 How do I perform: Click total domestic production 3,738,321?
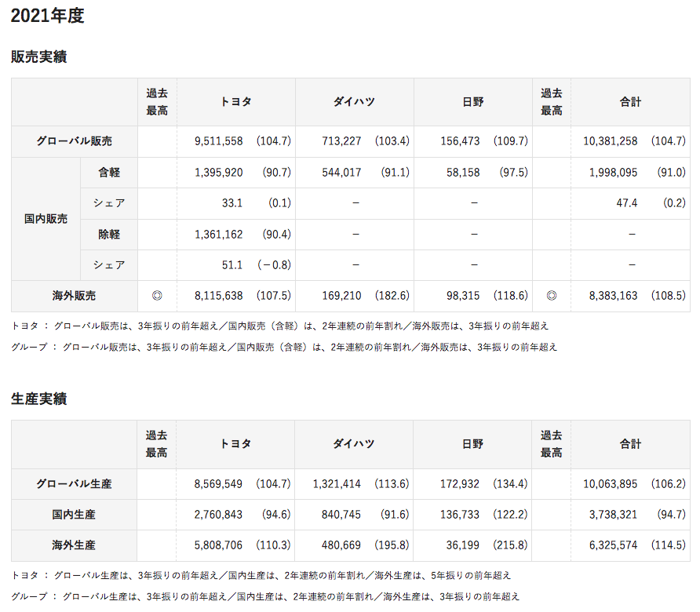coord(614,515)
